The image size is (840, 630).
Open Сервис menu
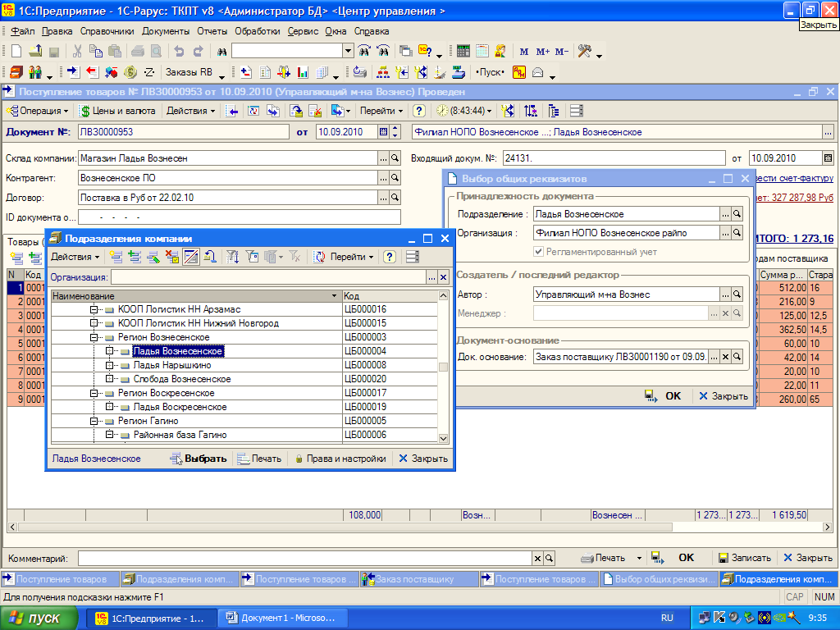click(x=303, y=31)
